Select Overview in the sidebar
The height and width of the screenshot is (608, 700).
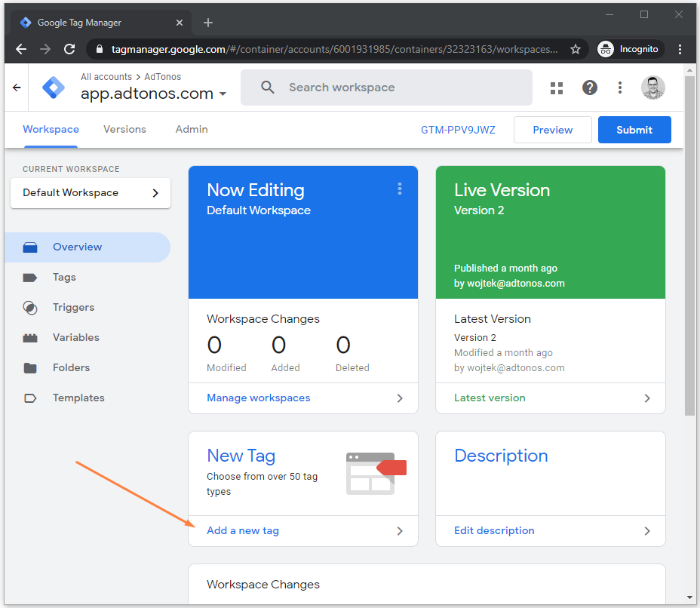[x=87, y=247]
